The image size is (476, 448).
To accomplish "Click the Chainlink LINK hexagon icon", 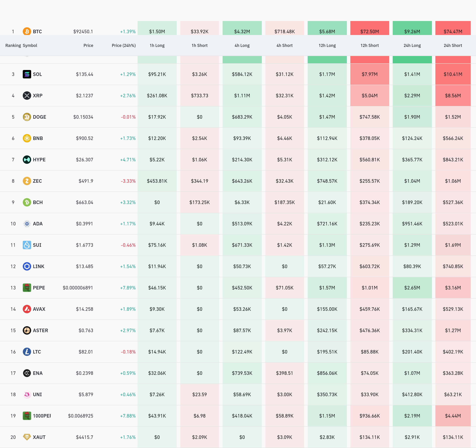I will pyautogui.click(x=27, y=266).
